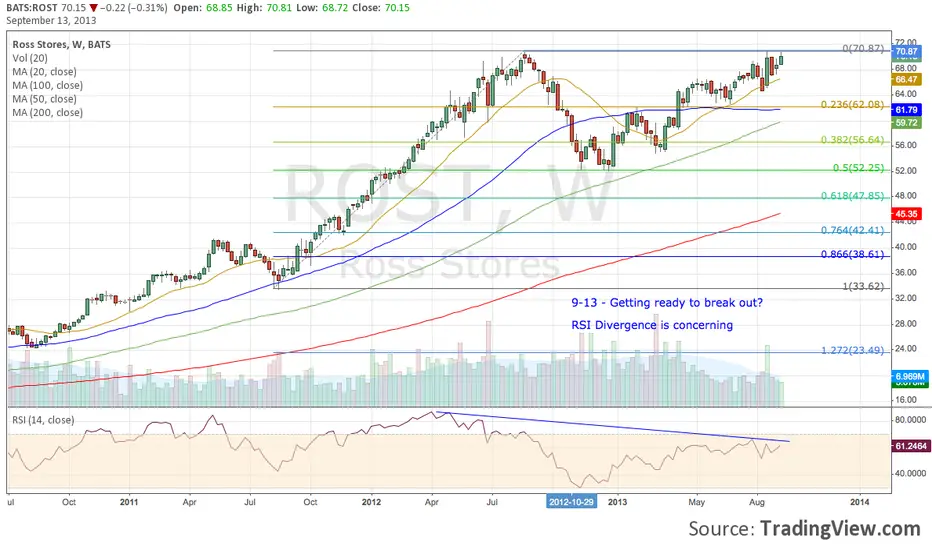Select the MA (200, close) indicator label

tap(48, 113)
